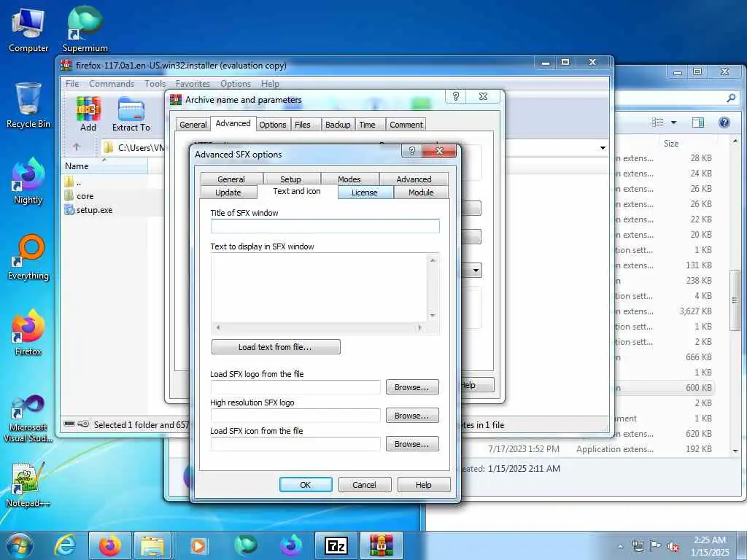Click Help in Advanced SFX options

[424, 485]
